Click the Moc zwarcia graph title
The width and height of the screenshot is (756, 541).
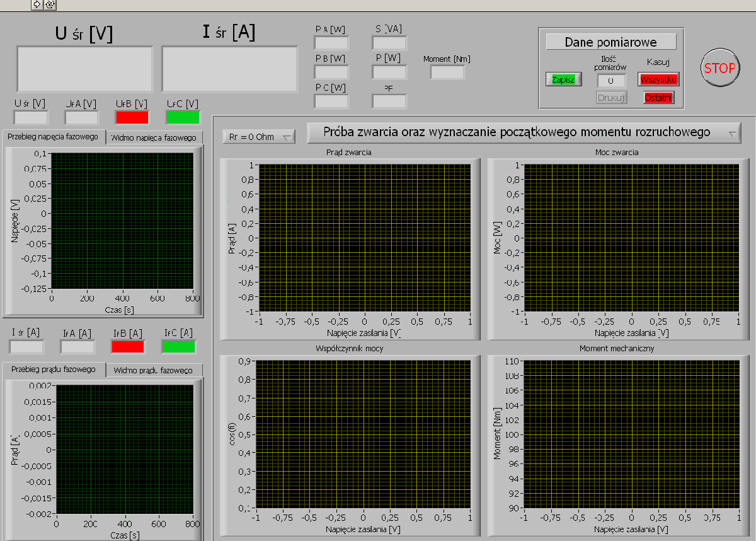pyautogui.click(x=616, y=152)
